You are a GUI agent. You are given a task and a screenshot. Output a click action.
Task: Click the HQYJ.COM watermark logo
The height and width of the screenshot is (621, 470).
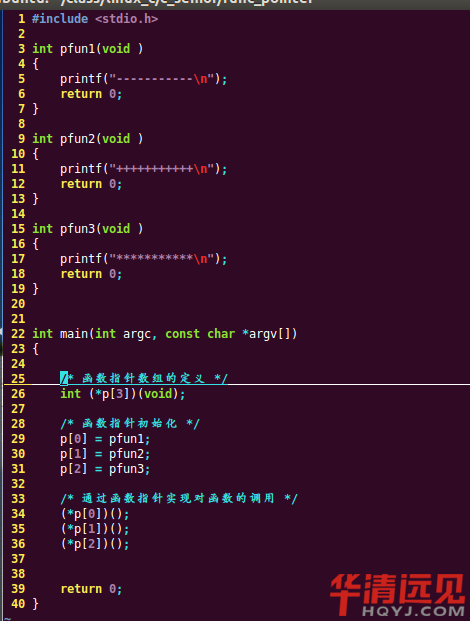(398, 594)
